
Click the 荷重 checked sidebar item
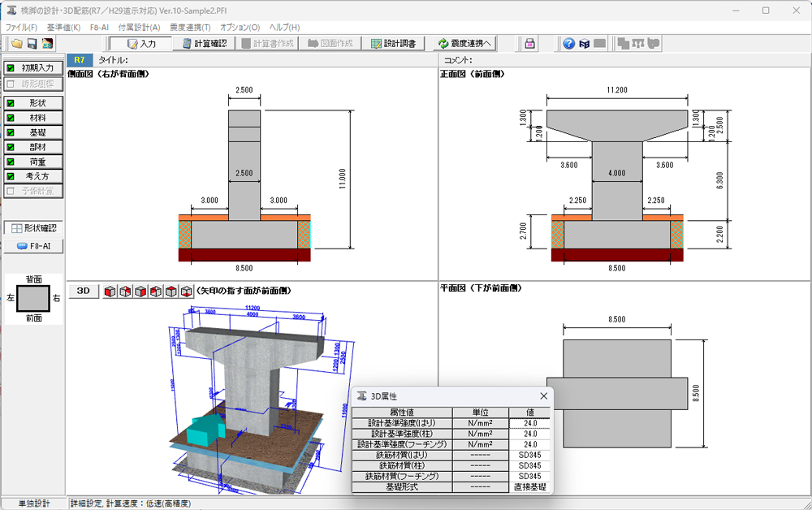coord(33,162)
